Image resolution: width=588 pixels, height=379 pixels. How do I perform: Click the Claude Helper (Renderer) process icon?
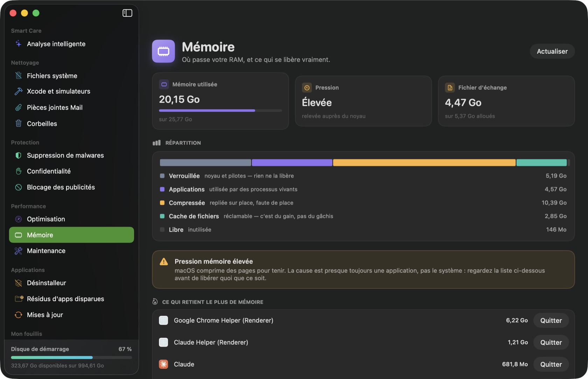click(163, 342)
